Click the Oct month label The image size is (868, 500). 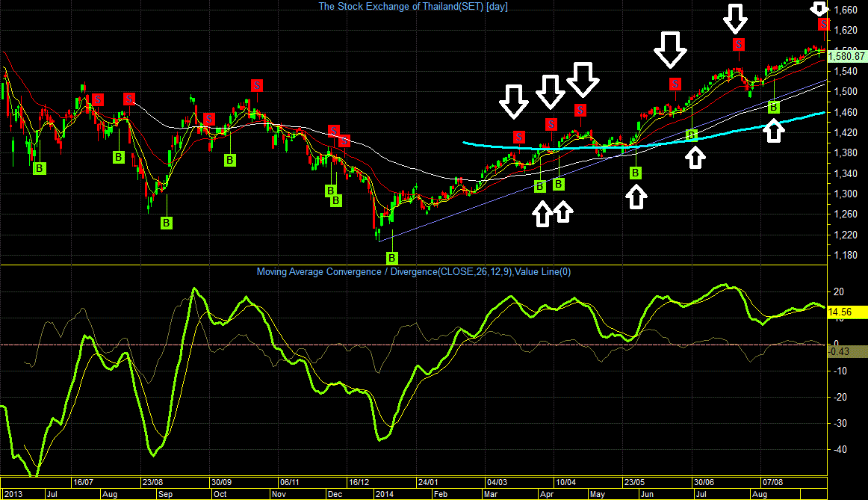tap(220, 494)
